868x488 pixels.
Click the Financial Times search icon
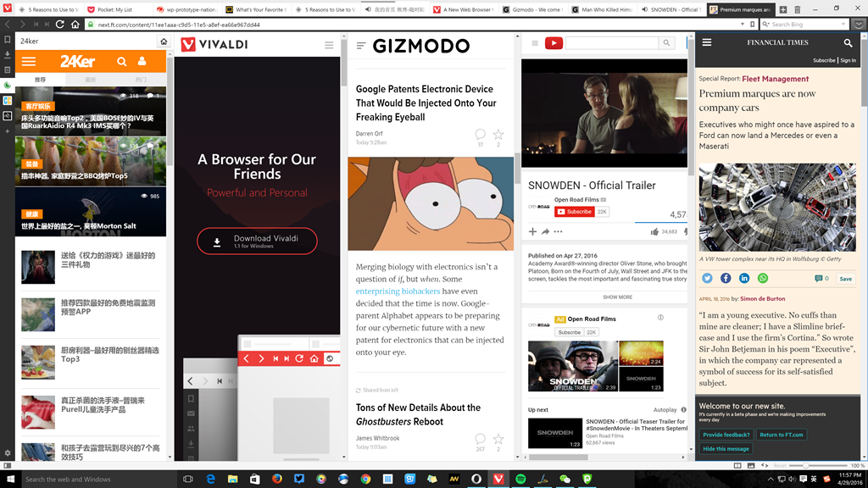(848, 42)
